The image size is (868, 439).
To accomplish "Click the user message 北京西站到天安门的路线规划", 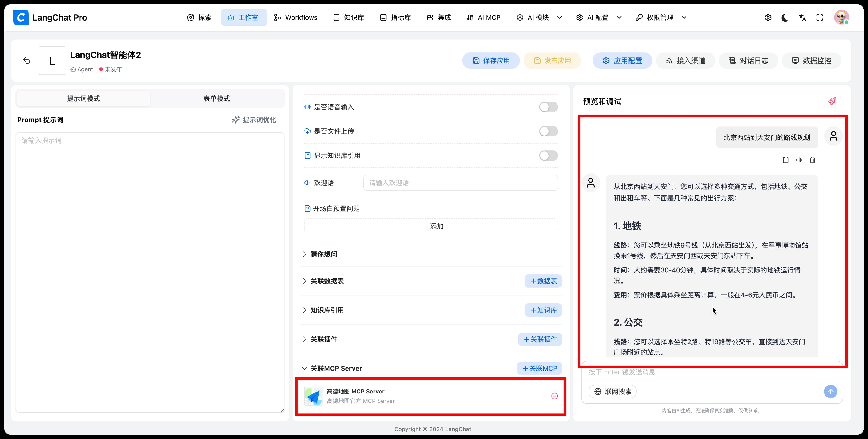I will point(767,137).
